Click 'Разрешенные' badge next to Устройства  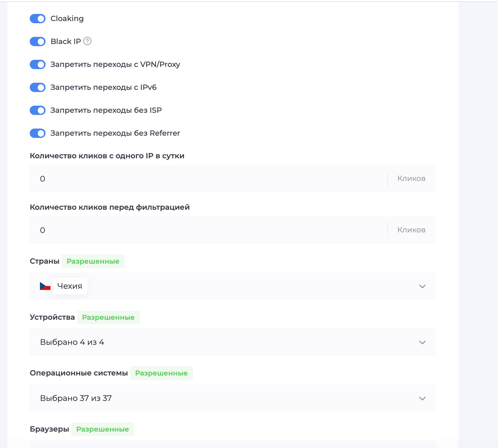[108, 317]
